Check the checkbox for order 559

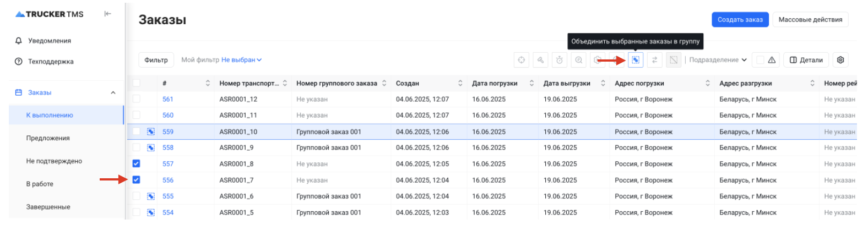[136, 132]
